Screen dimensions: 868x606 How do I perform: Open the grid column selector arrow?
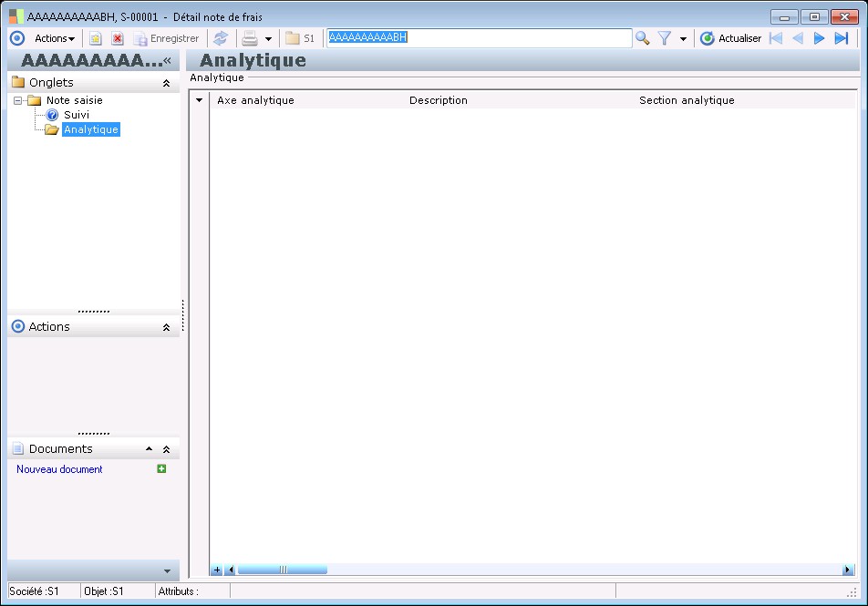(x=200, y=100)
